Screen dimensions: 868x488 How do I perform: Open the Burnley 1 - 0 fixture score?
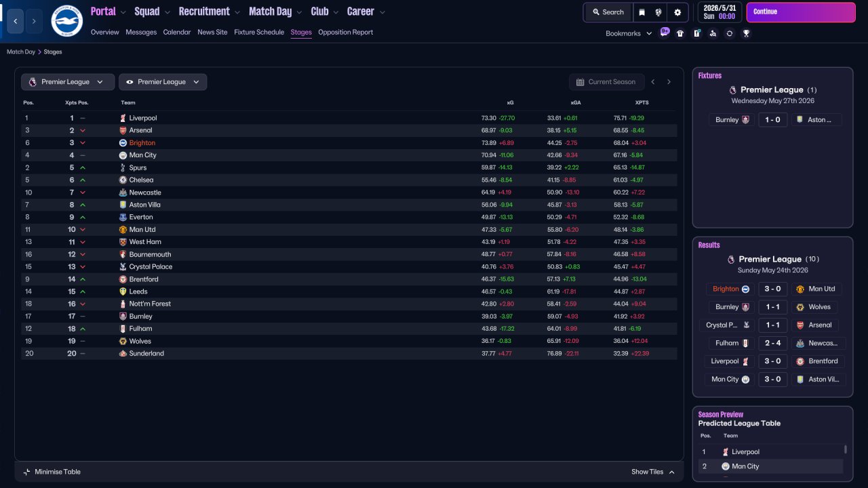pyautogui.click(x=772, y=120)
